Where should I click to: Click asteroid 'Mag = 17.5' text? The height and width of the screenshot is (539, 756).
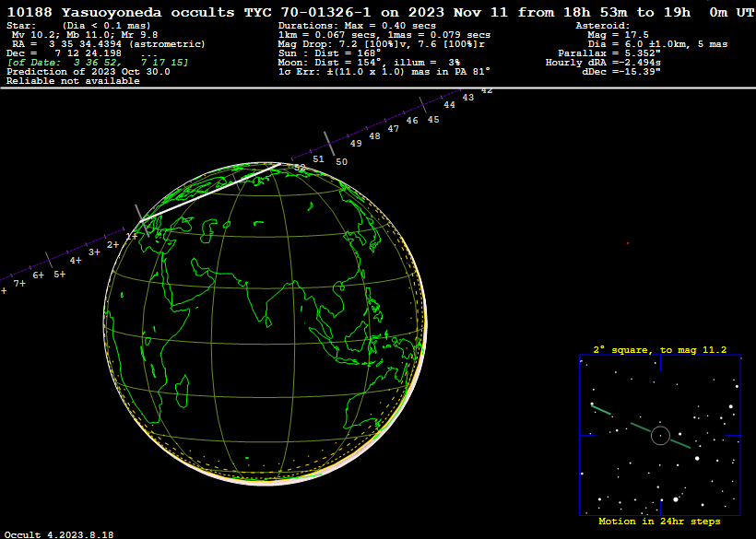click(x=618, y=35)
